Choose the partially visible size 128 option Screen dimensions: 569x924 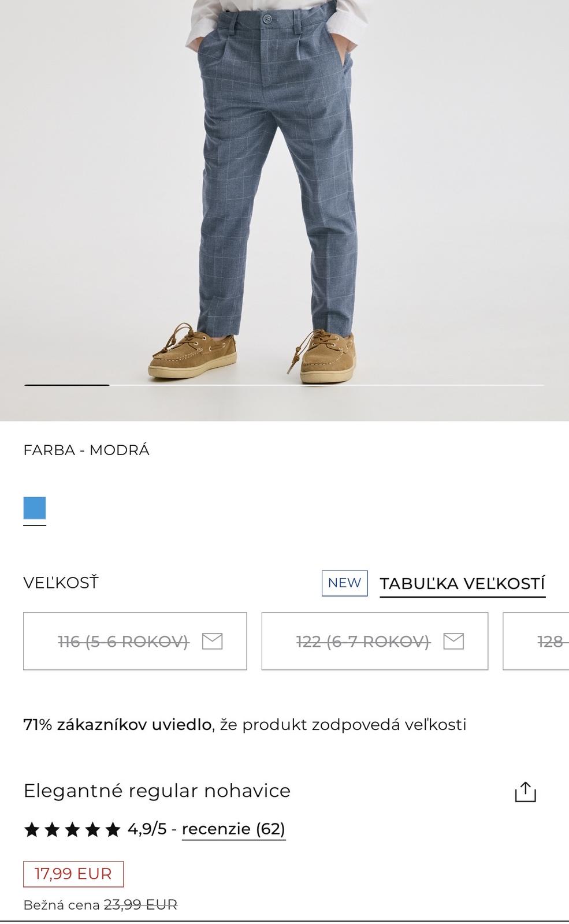pyautogui.click(x=536, y=641)
